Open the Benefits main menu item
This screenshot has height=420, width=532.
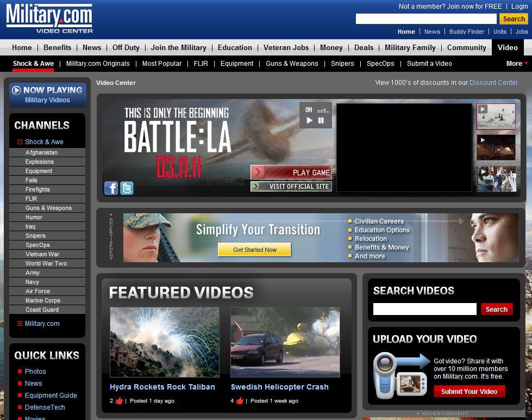click(58, 47)
